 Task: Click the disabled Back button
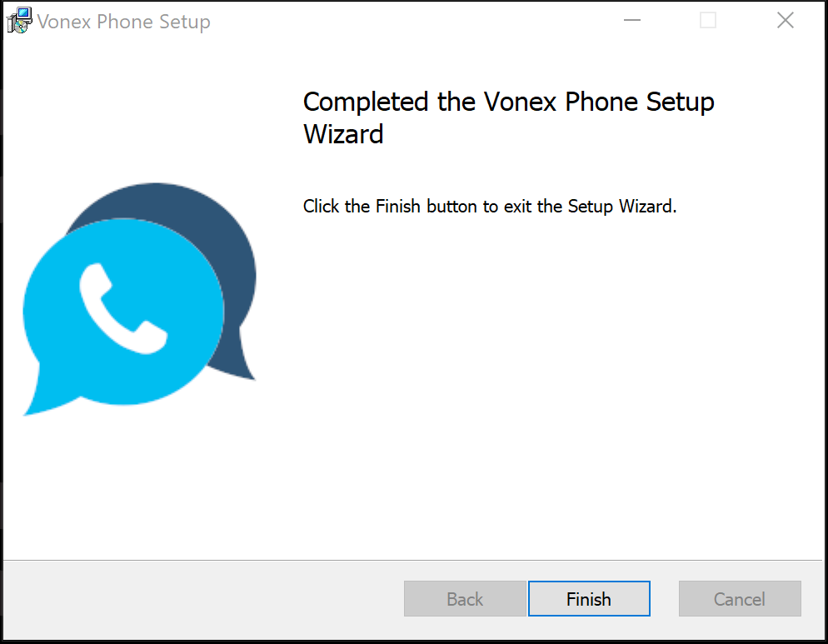[x=465, y=598]
